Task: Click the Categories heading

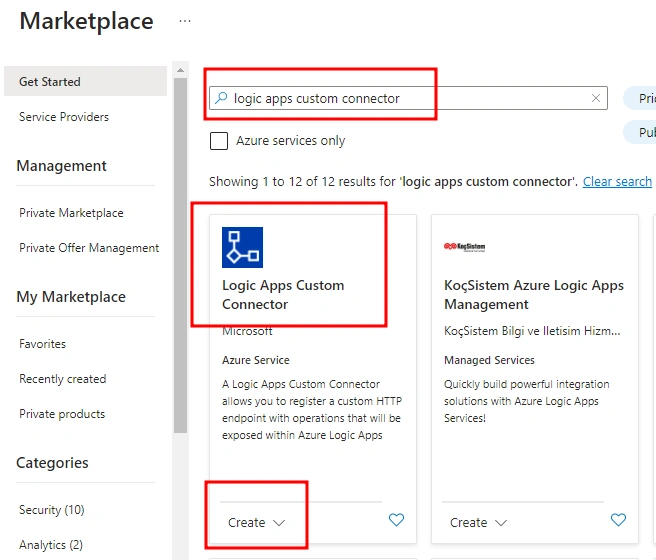Action: click(x=52, y=463)
